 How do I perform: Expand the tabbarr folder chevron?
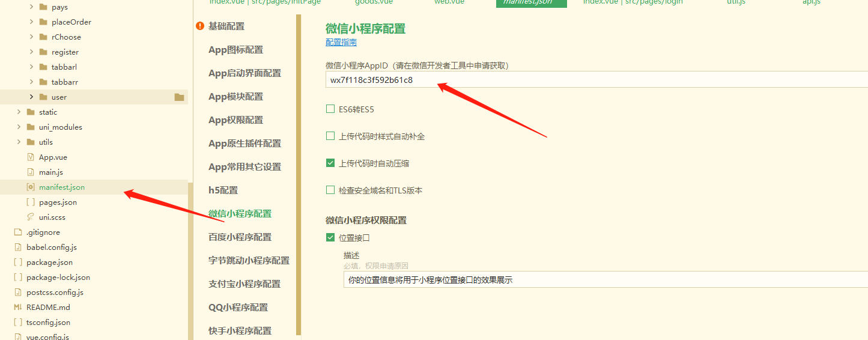coord(31,82)
